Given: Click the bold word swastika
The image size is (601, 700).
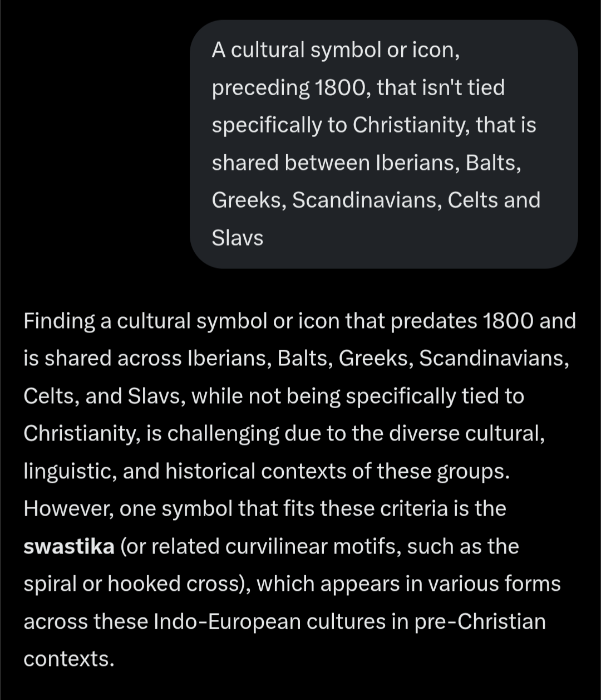Looking at the screenshot, I should pos(68,546).
